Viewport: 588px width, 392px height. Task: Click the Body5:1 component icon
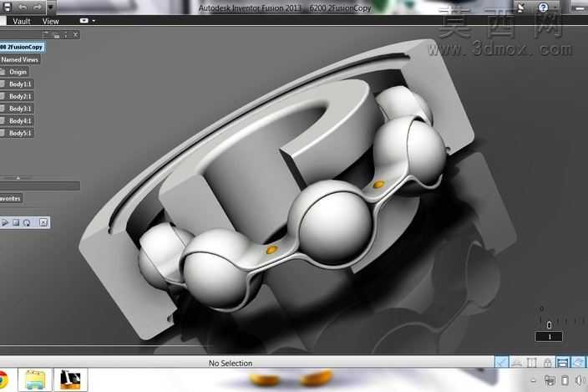click(x=3, y=133)
